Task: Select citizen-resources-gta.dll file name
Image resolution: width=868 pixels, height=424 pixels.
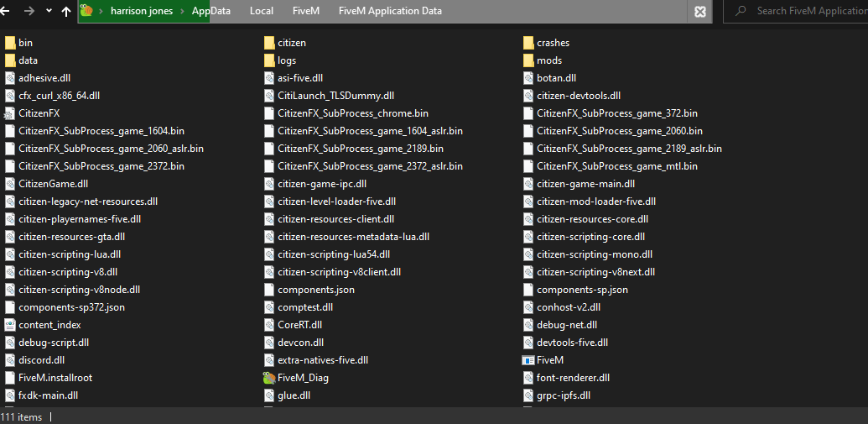Action: 72,238
